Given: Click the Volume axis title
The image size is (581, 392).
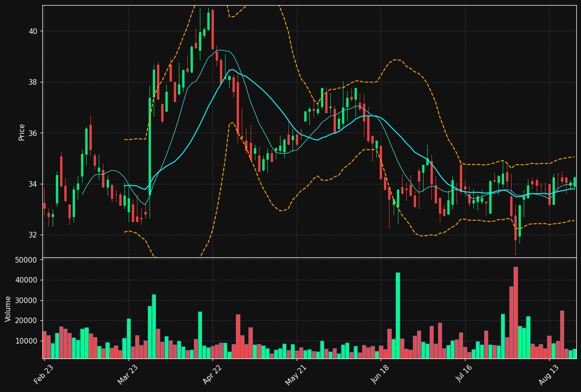Looking at the screenshot, I should click(8, 308).
